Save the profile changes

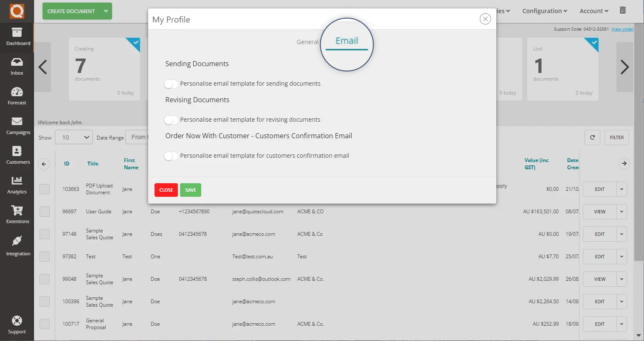click(x=190, y=190)
